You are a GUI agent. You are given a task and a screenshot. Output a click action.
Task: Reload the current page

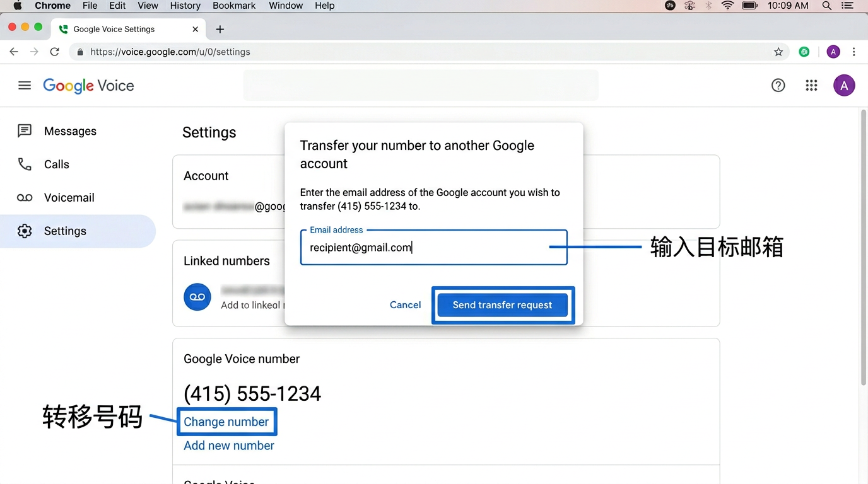[54, 52]
